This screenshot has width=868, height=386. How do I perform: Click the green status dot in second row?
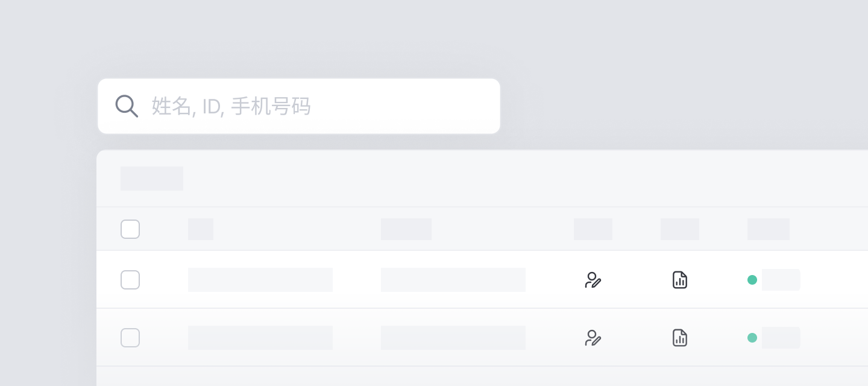tap(752, 338)
